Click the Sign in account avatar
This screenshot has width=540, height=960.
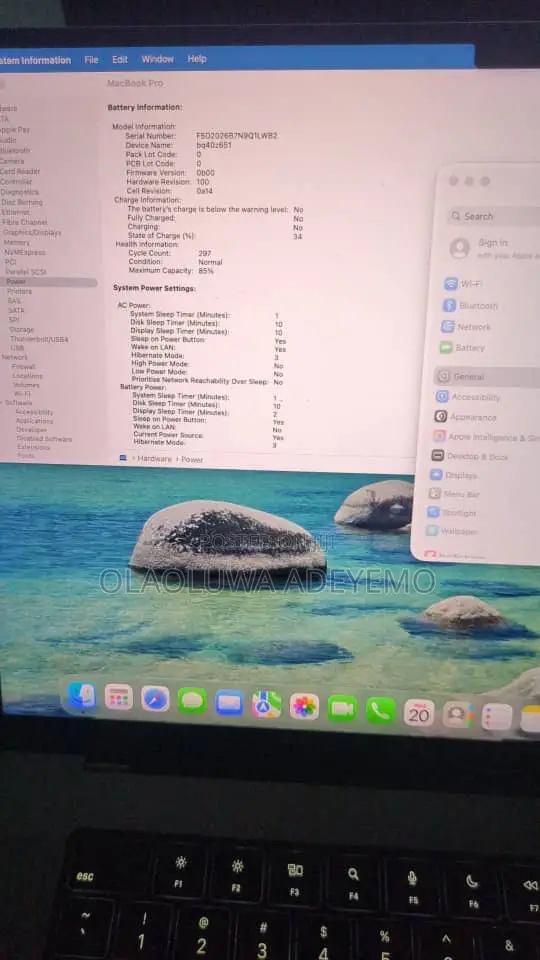click(x=460, y=249)
